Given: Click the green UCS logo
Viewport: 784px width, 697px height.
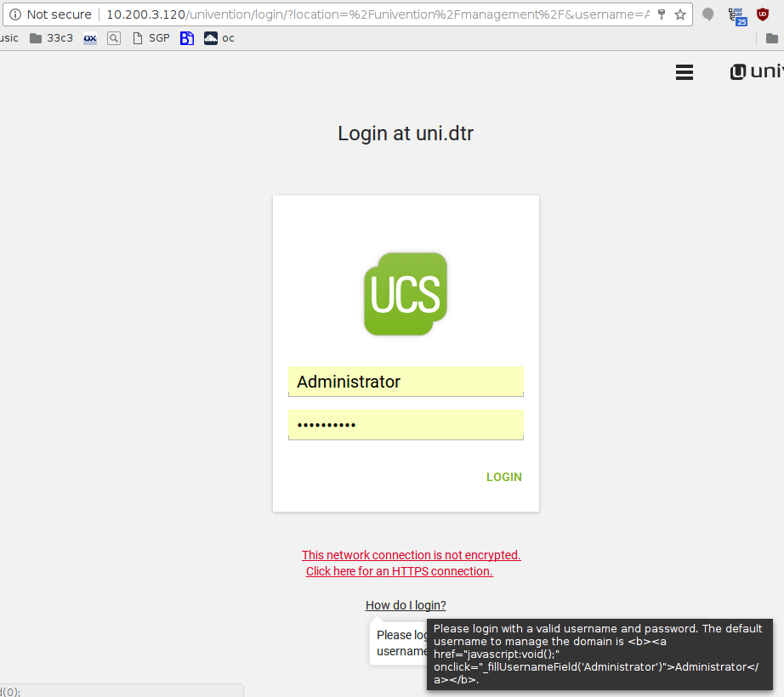Looking at the screenshot, I should [406, 293].
